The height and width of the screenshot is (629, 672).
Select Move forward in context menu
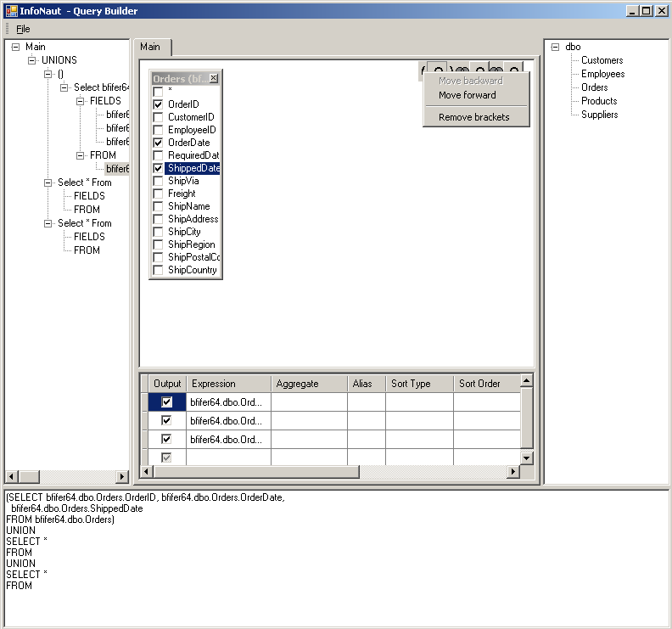(467, 95)
